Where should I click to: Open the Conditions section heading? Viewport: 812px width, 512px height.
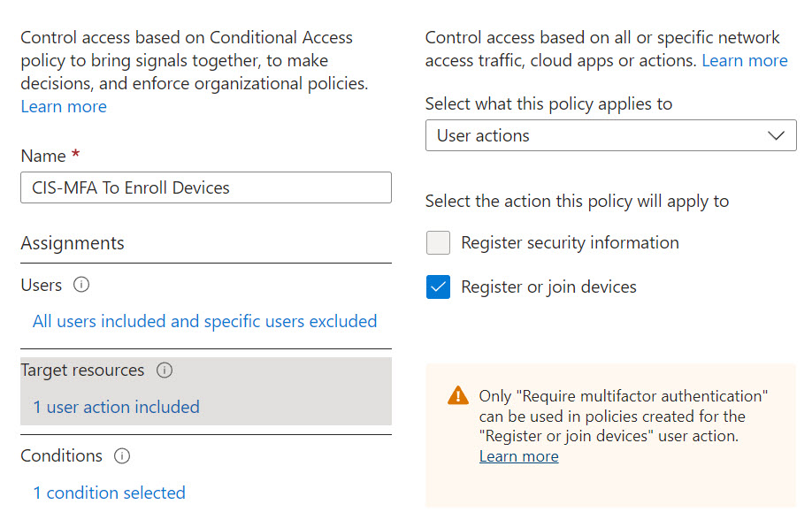click(x=62, y=456)
